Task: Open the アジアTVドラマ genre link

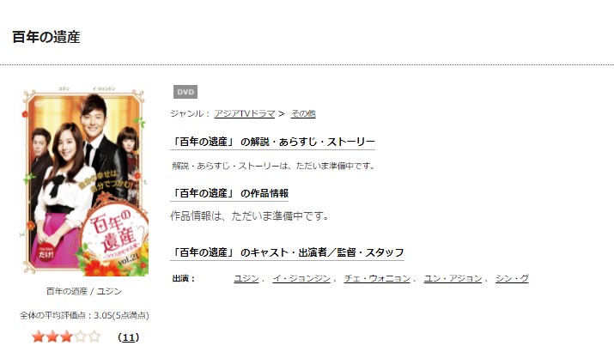Action: [x=245, y=113]
